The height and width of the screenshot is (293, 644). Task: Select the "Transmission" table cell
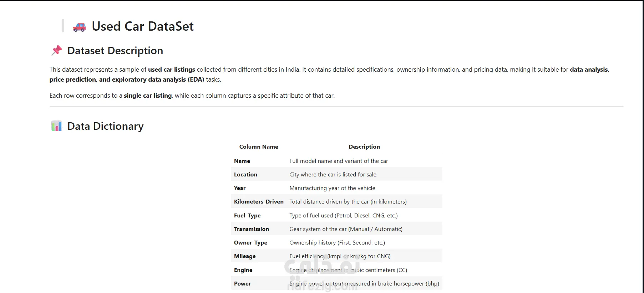(252, 229)
